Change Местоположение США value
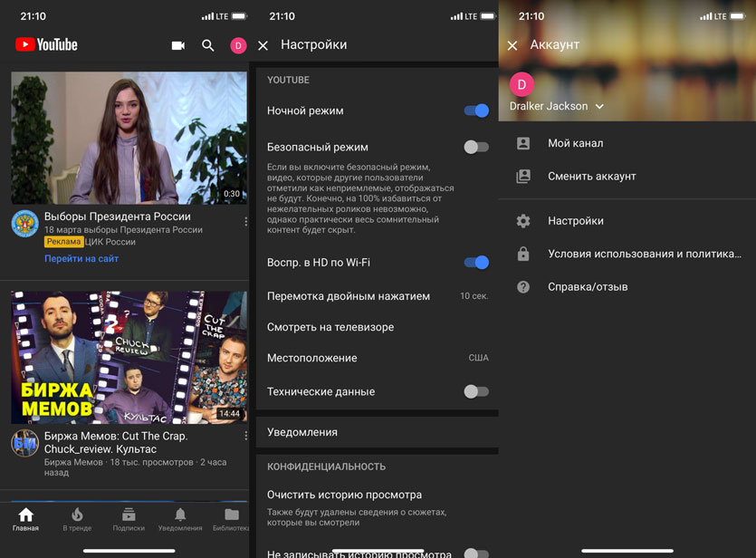Image resolution: width=756 pixels, height=558 pixels. pyautogui.click(x=478, y=358)
